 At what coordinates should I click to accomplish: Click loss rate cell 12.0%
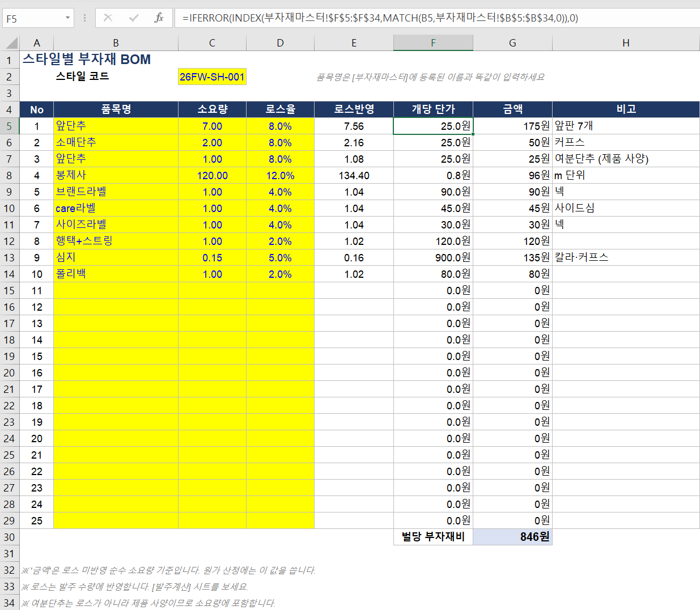click(x=280, y=175)
